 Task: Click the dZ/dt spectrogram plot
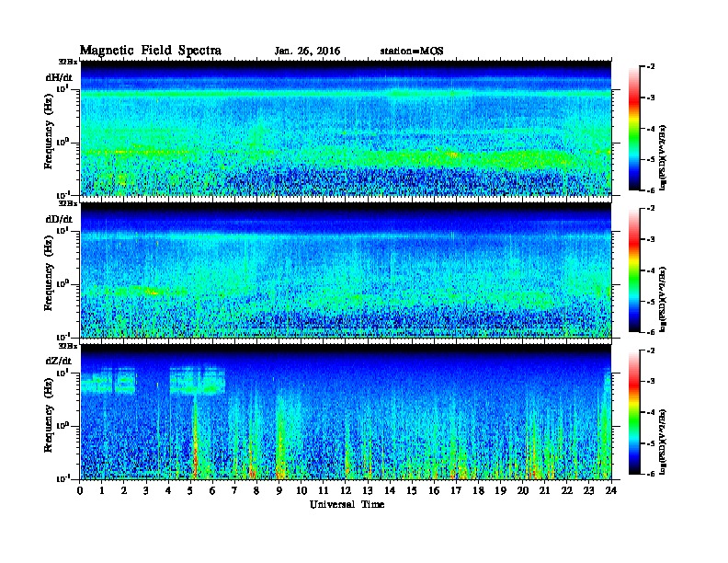pos(347,412)
